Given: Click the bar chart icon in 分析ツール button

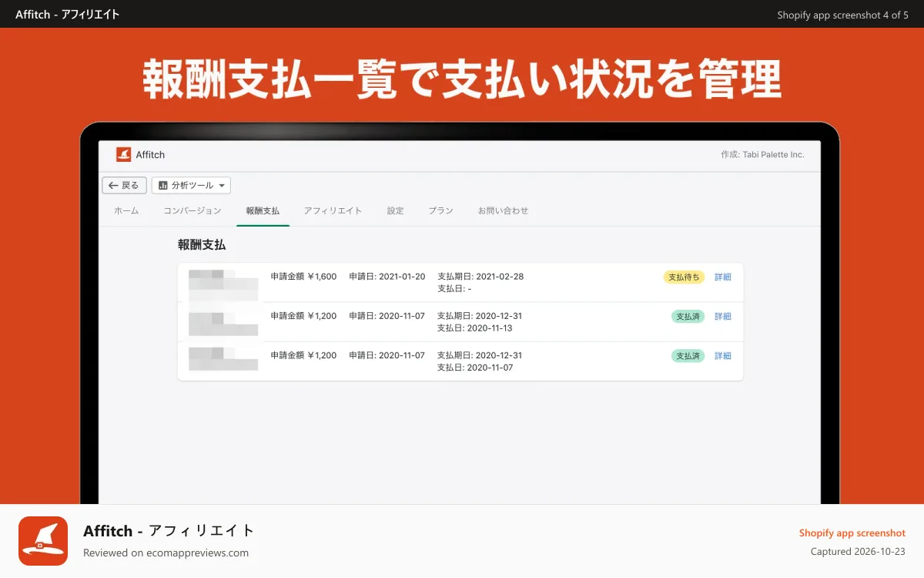Looking at the screenshot, I should coord(162,186).
